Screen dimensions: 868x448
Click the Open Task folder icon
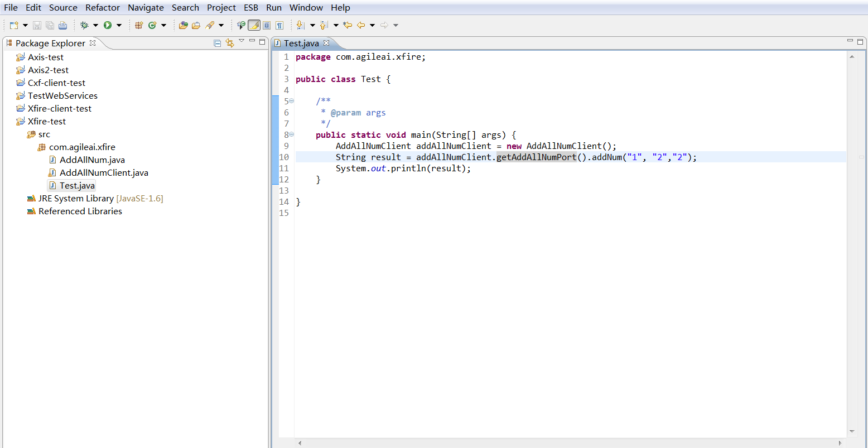coord(196,25)
